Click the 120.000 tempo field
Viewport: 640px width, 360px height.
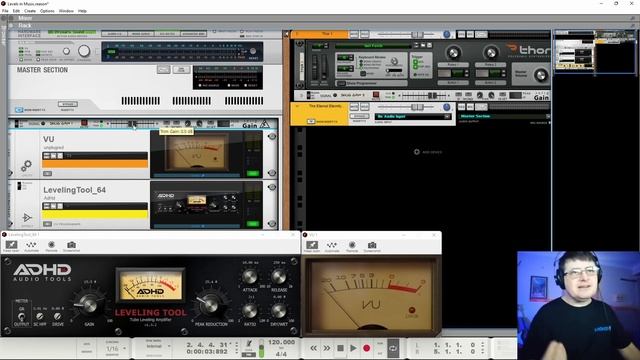point(281,342)
